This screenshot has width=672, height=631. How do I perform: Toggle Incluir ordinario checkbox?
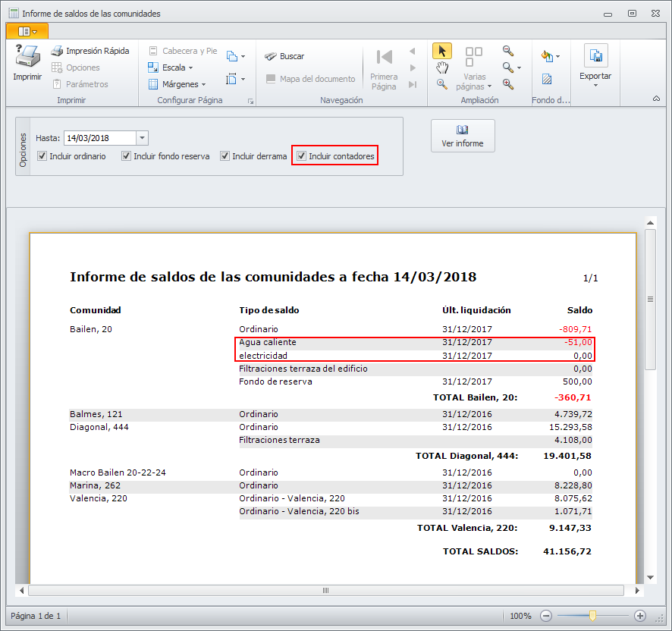point(42,156)
